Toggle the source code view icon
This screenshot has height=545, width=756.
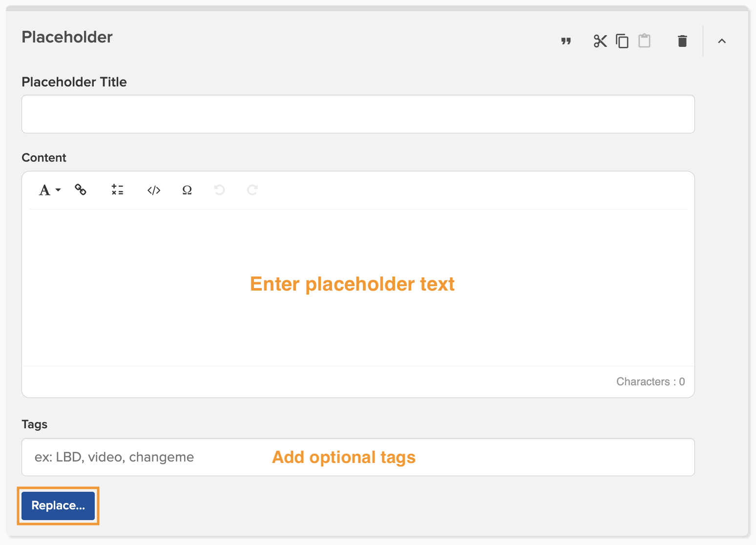[x=154, y=190]
